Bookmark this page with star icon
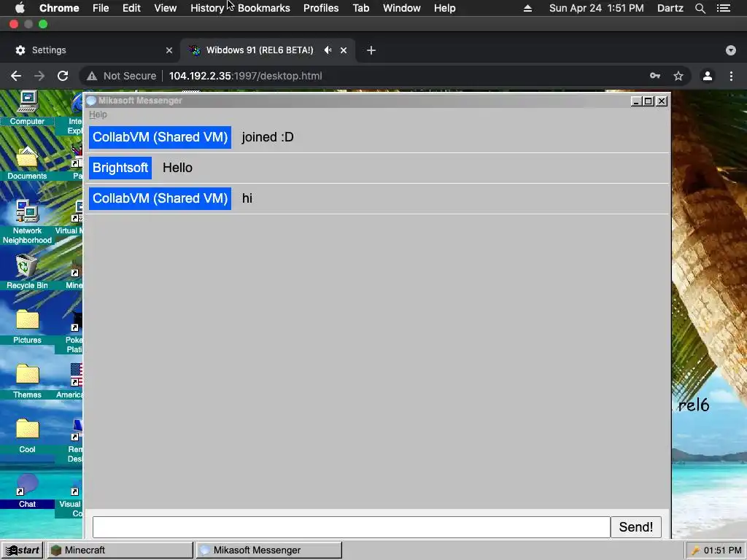Screen dimensions: 747x560 [x=678, y=76]
